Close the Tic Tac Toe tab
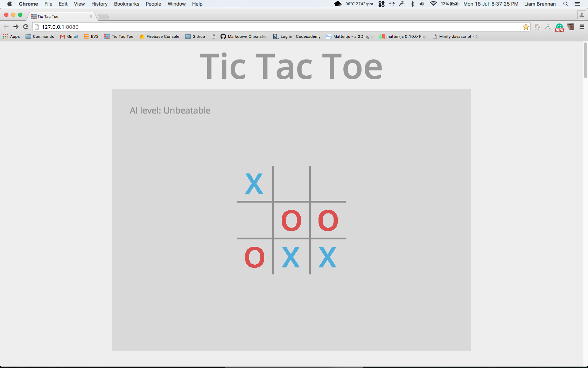 [x=91, y=16]
